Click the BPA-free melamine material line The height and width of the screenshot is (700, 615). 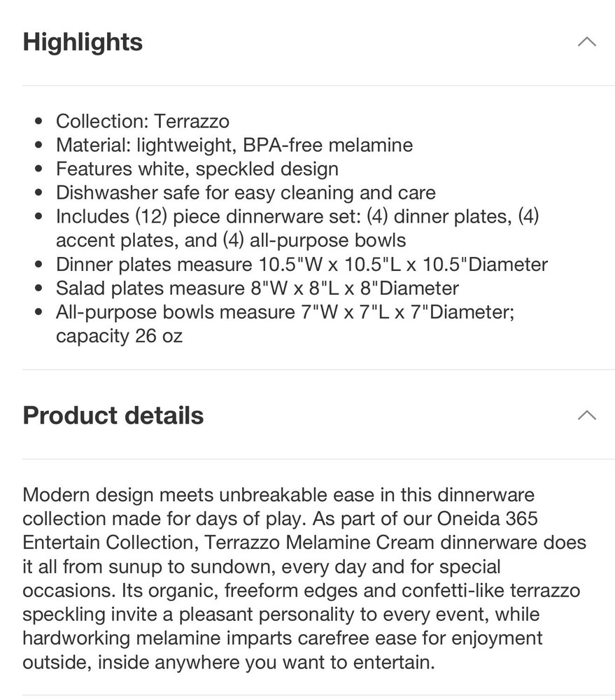point(234,145)
